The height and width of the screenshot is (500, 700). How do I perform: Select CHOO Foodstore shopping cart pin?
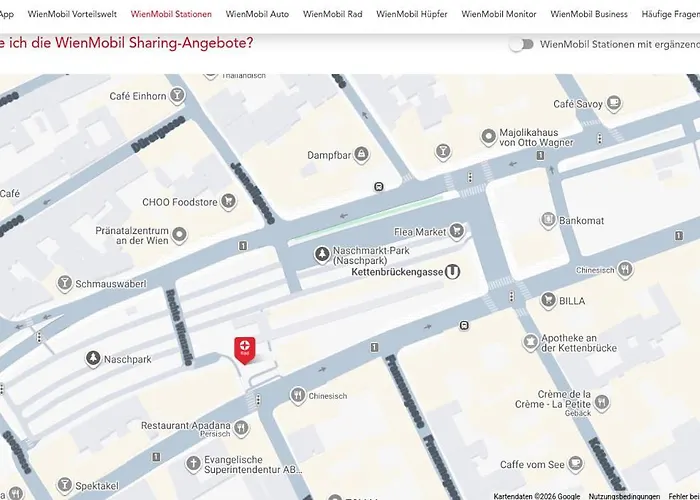pyautogui.click(x=229, y=201)
